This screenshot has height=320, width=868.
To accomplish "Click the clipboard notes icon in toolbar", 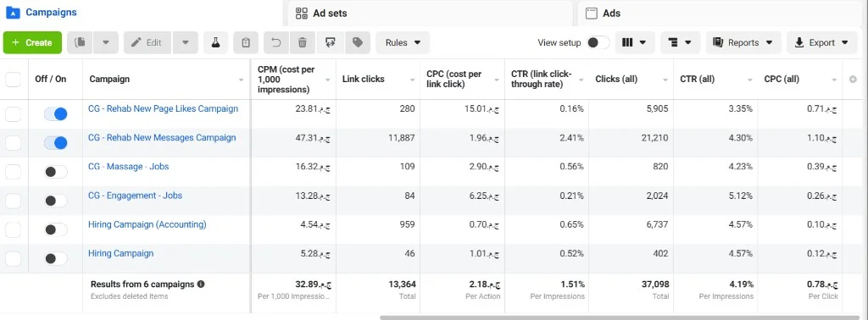I will click(246, 42).
